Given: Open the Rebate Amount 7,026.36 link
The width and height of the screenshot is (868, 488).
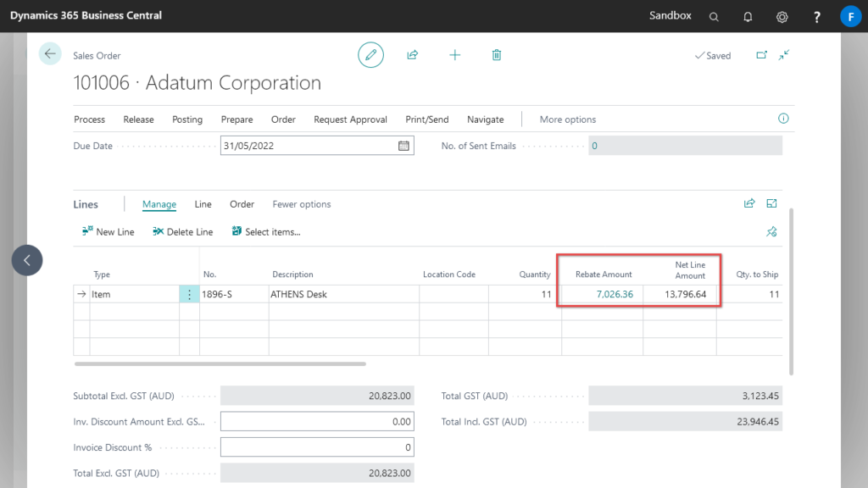Looking at the screenshot, I should [615, 294].
